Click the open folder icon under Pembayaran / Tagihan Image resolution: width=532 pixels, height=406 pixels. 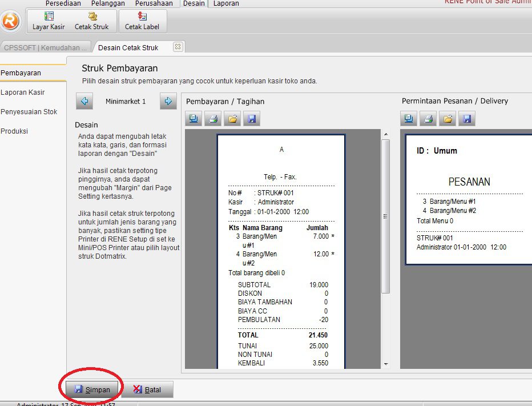232,118
